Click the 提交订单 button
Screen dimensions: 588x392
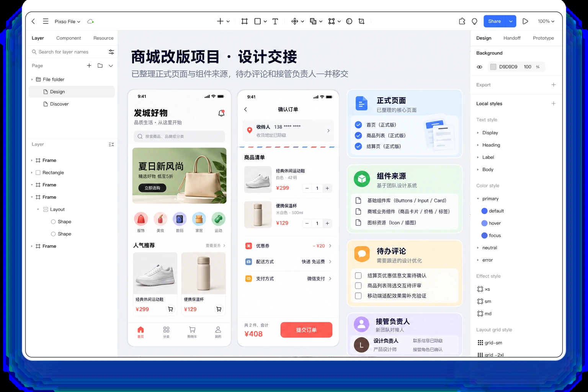[306, 330]
